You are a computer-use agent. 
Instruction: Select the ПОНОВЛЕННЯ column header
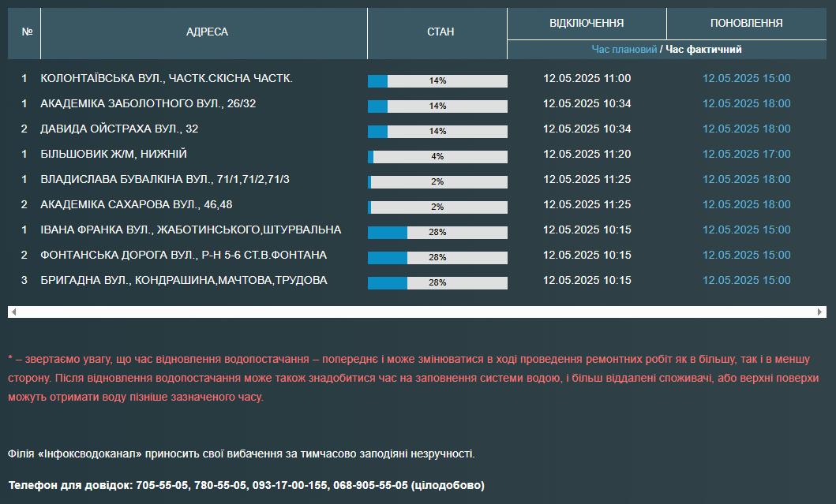coord(746,23)
